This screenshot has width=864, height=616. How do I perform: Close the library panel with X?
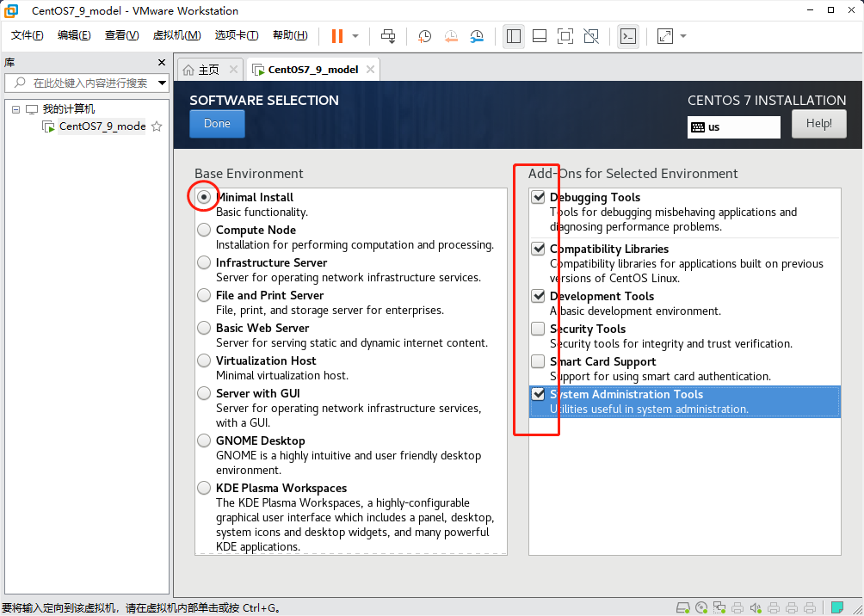point(162,62)
